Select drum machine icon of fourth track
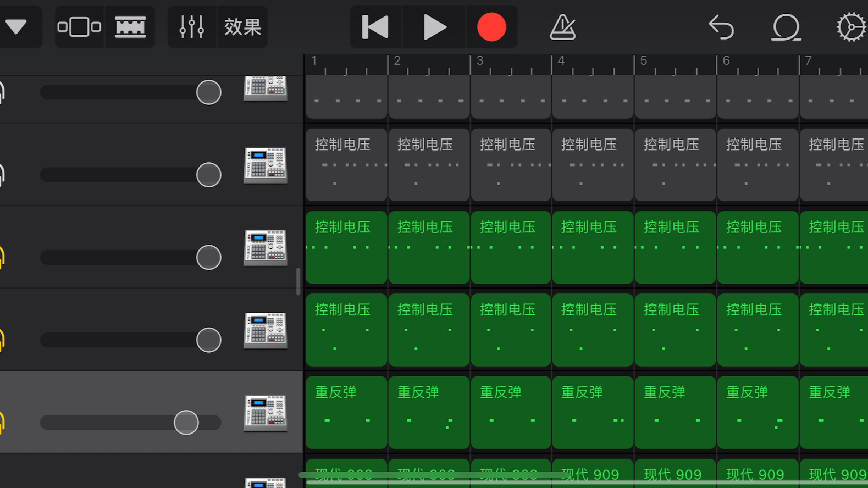This screenshot has width=868, height=488. (x=266, y=330)
